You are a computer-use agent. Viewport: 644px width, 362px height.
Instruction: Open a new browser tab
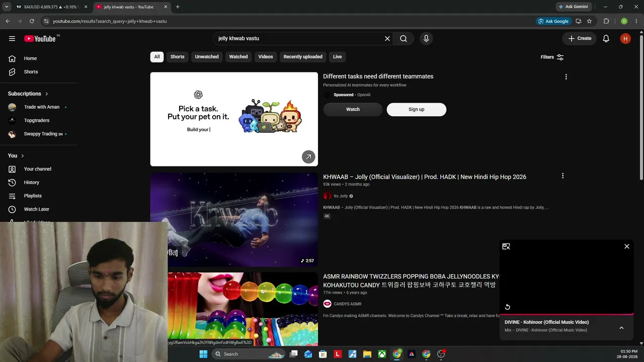coord(178,7)
